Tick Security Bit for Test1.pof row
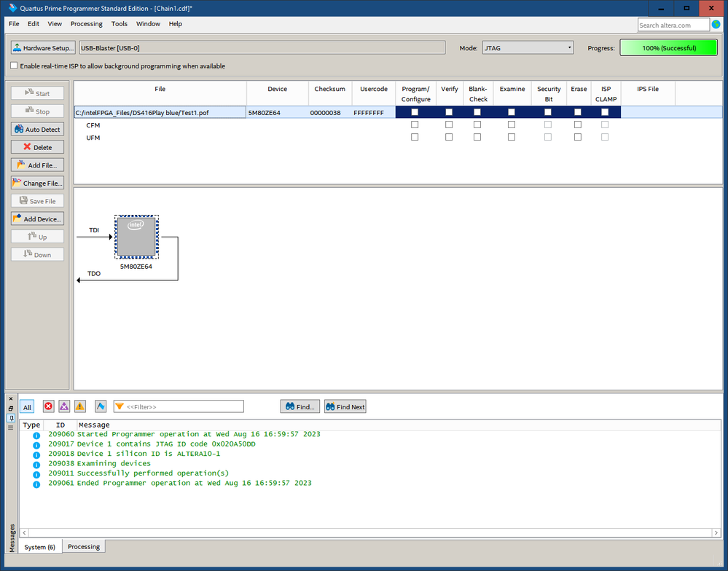The image size is (728, 571). coord(548,111)
